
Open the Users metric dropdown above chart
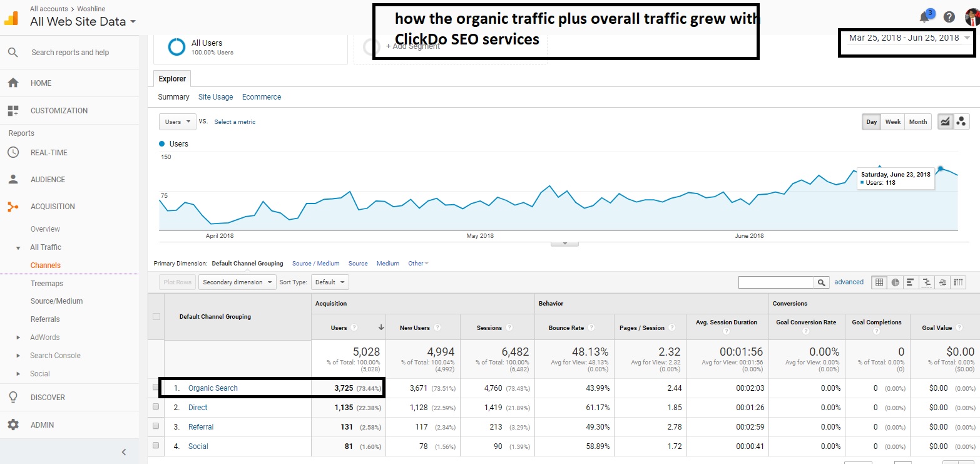[x=178, y=121]
